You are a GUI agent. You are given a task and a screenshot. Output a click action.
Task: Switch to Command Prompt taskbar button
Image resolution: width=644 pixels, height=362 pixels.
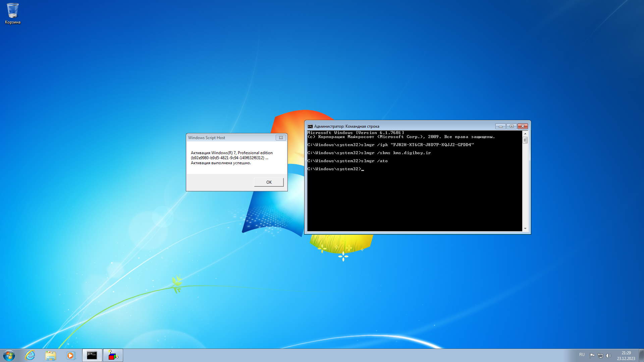[x=92, y=355]
